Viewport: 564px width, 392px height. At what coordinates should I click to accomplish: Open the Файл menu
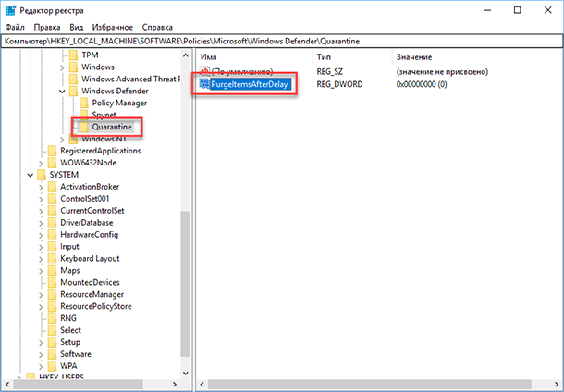15,28
